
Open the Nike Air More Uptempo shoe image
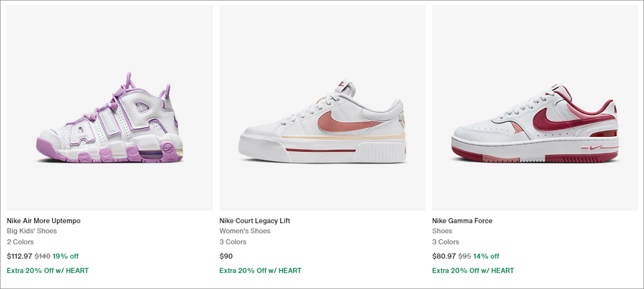click(110, 107)
